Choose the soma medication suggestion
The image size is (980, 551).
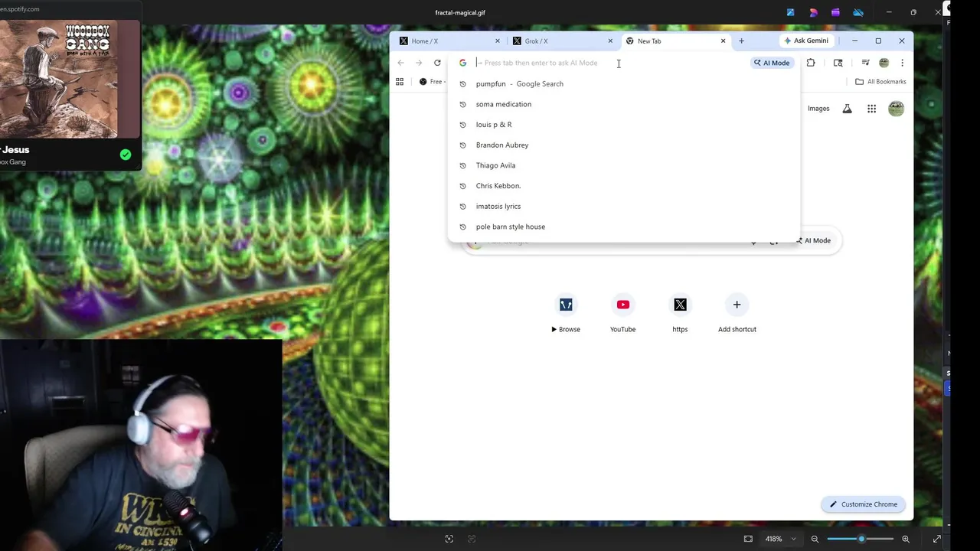pos(624,104)
